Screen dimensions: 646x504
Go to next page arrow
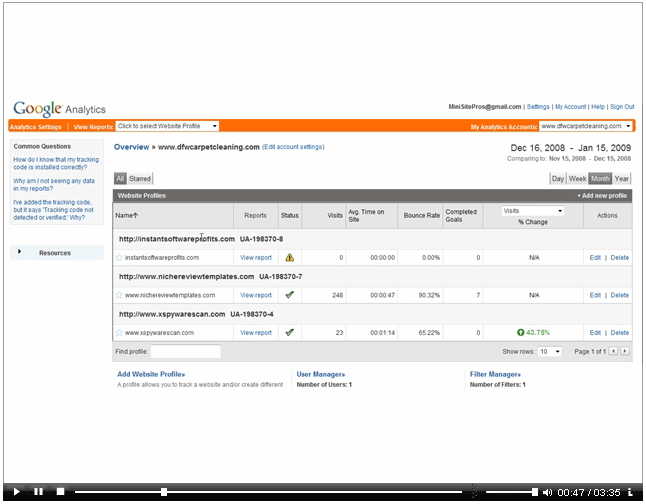[625, 351]
